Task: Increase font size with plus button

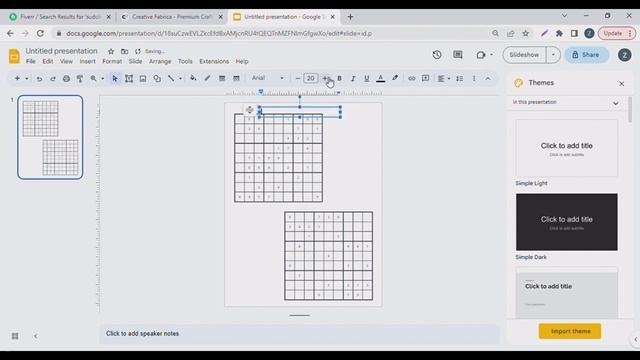Action: click(325, 78)
